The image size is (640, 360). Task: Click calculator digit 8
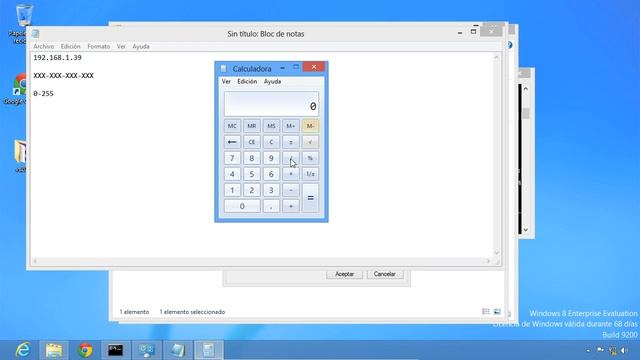pyautogui.click(x=251, y=158)
